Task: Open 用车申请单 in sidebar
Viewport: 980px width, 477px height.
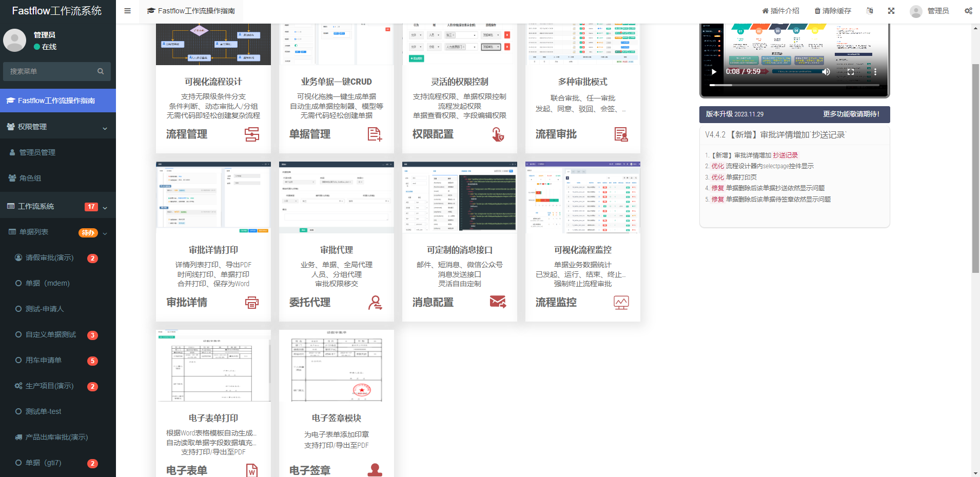Action: (x=44, y=360)
